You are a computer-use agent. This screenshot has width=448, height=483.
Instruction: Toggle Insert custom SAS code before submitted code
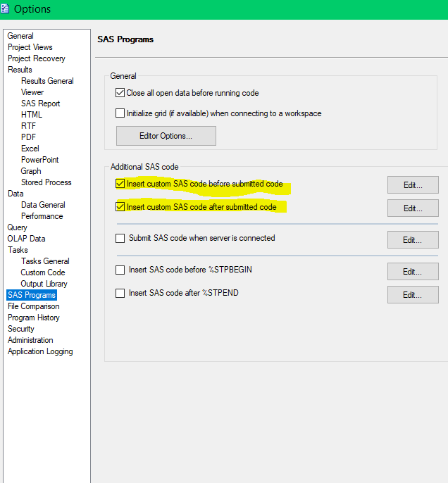click(x=120, y=184)
